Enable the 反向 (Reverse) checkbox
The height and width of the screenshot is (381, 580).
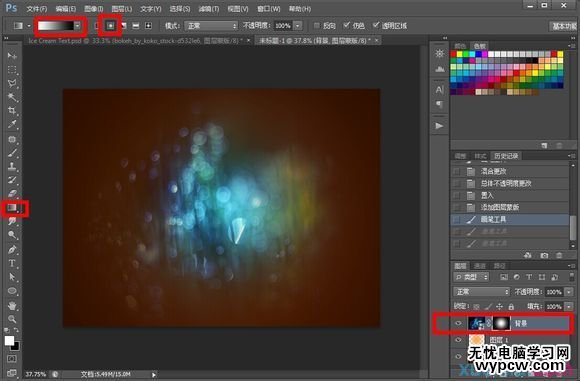[317, 25]
